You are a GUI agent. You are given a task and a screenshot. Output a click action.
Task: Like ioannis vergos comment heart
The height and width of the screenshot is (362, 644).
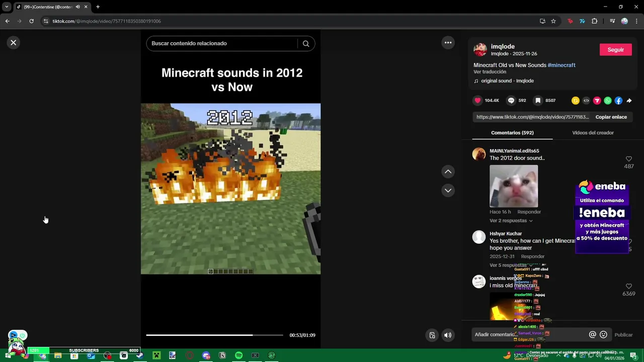point(629,287)
